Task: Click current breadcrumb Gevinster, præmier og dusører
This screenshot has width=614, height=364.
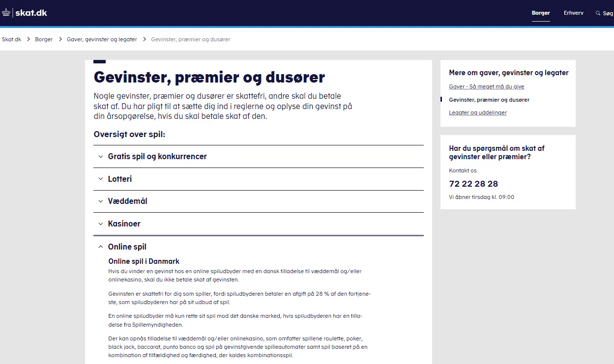Action: tap(191, 39)
